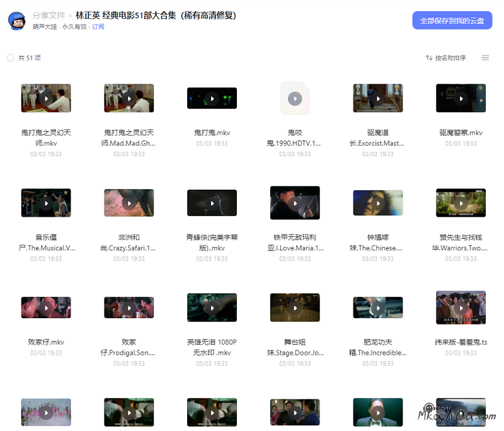Image resolution: width=504 pixels, height=431 pixels.
Task: Open 青蜂侠(完美字幕版).mkv thumbnail
Action: pos(212,203)
